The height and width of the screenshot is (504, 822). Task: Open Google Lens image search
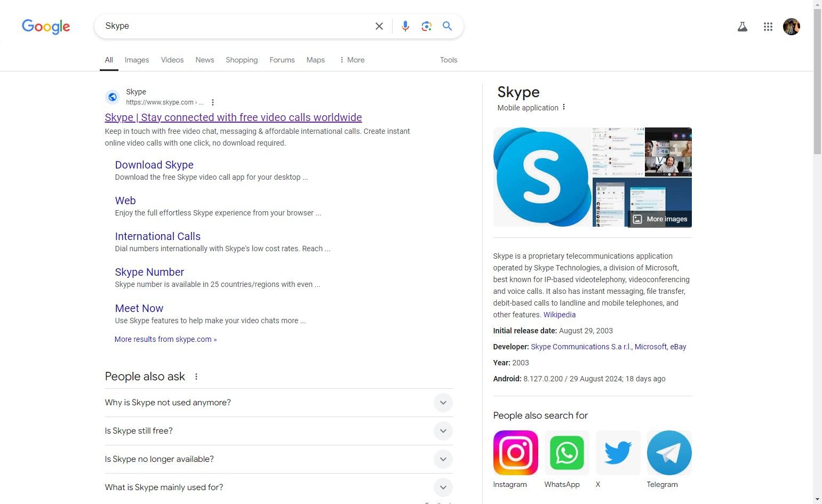pyautogui.click(x=426, y=26)
